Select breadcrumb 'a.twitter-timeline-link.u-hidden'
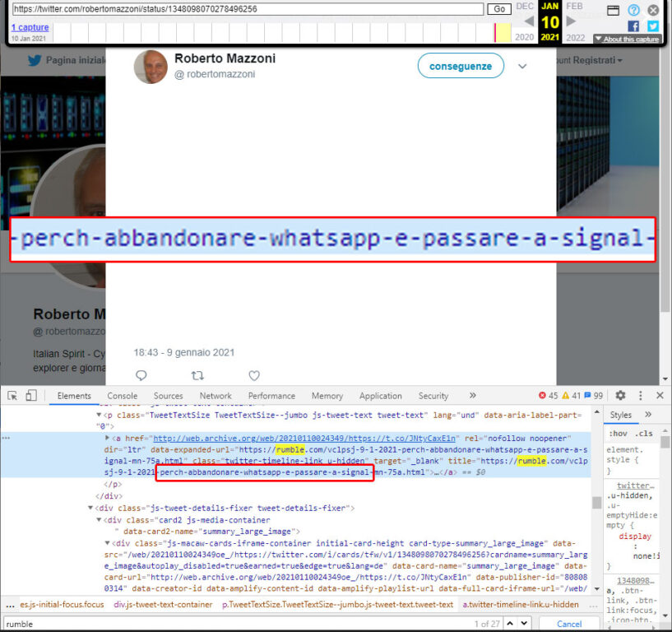This screenshot has height=632, width=672. pyautogui.click(x=521, y=605)
